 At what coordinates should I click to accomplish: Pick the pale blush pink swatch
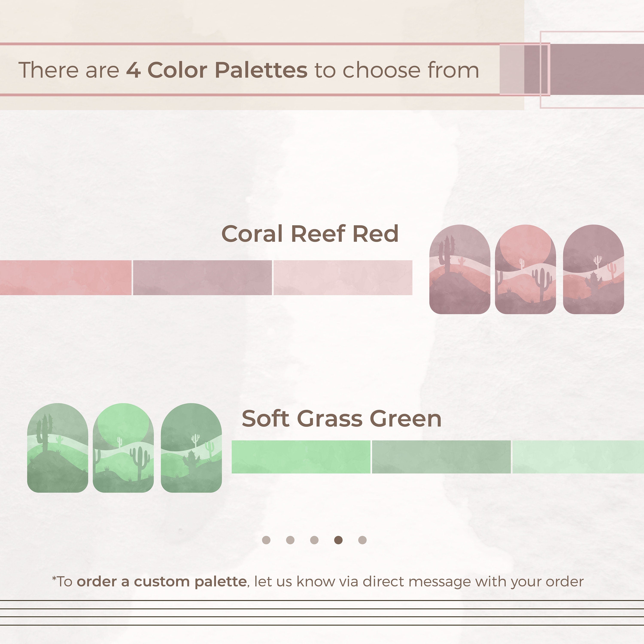point(343,278)
